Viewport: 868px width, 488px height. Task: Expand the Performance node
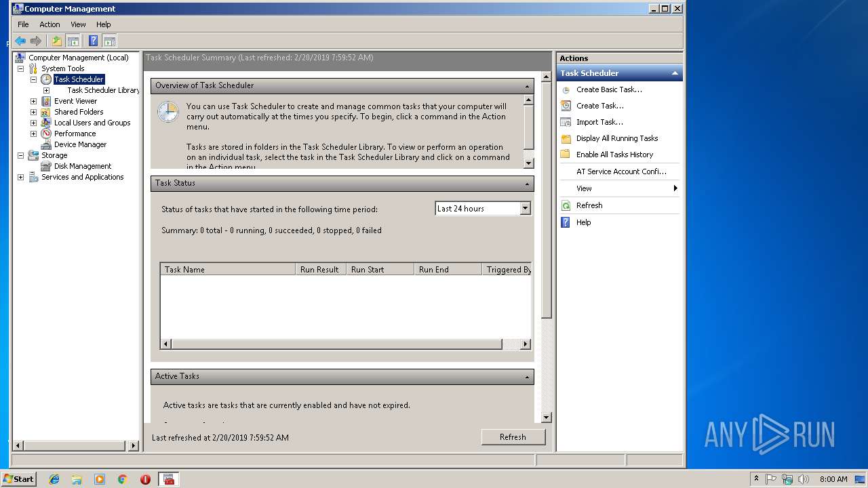[33, 134]
